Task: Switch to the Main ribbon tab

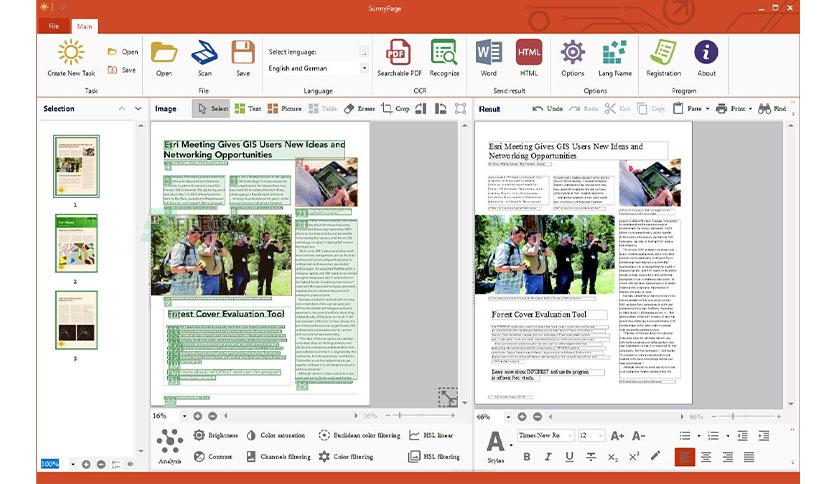Action: pyautogui.click(x=84, y=26)
